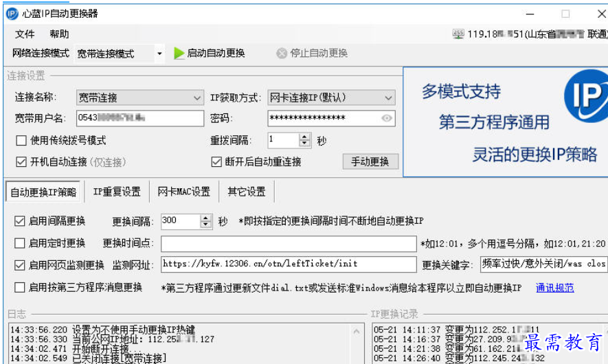The image size is (608, 364).
Task: Click 停止自动更换 button
Action: 312,53
